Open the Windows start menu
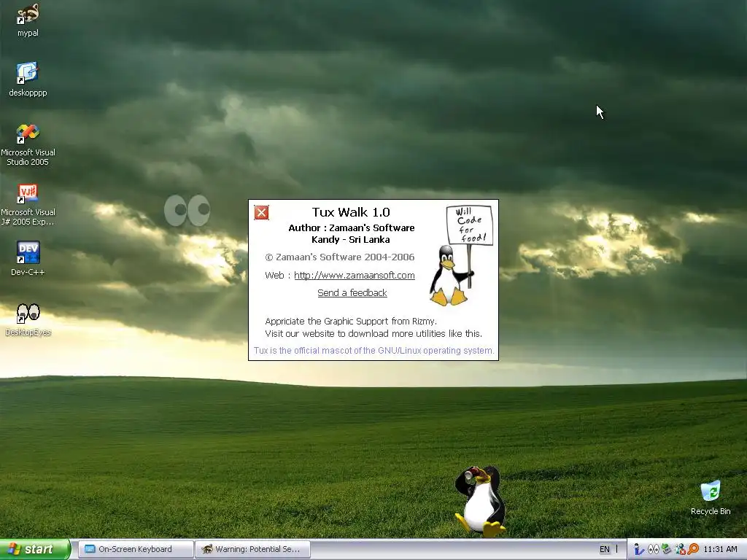The width and height of the screenshot is (747, 560). point(35,549)
